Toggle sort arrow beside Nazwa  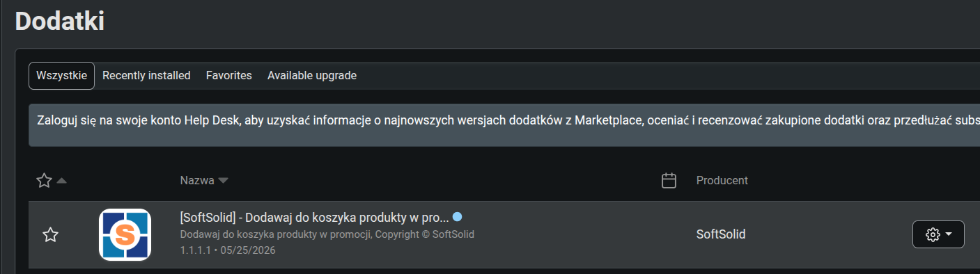[x=223, y=181]
